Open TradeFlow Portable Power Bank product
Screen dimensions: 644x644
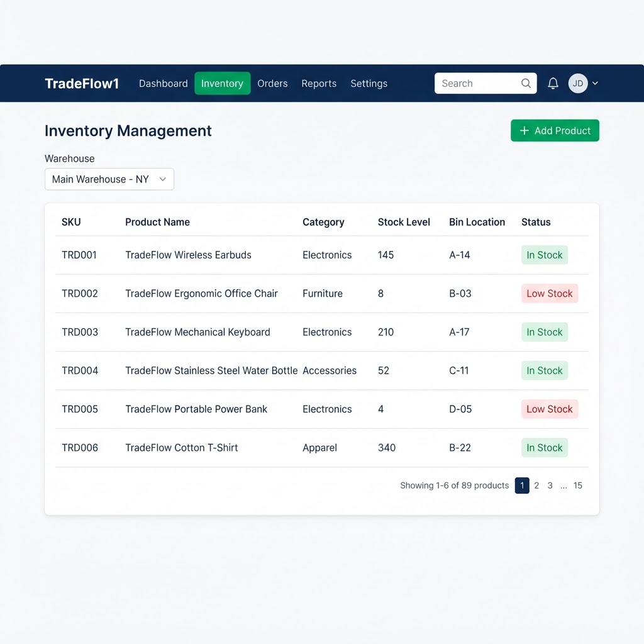[x=196, y=409]
